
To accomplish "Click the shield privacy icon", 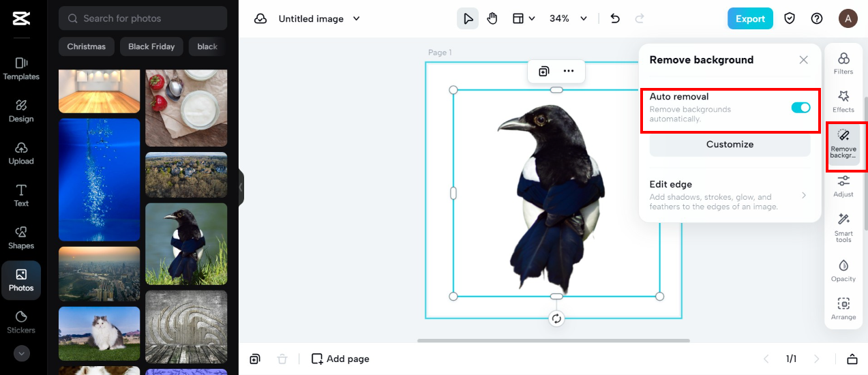I will 790,18.
